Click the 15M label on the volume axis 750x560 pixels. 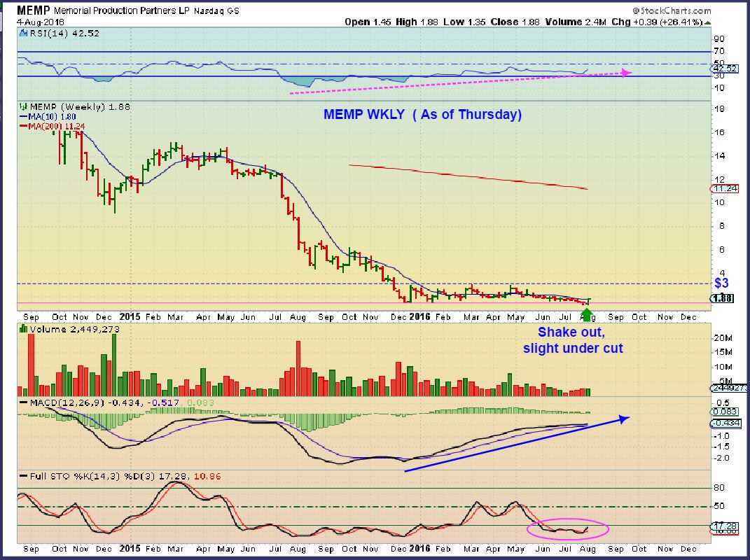723,353
